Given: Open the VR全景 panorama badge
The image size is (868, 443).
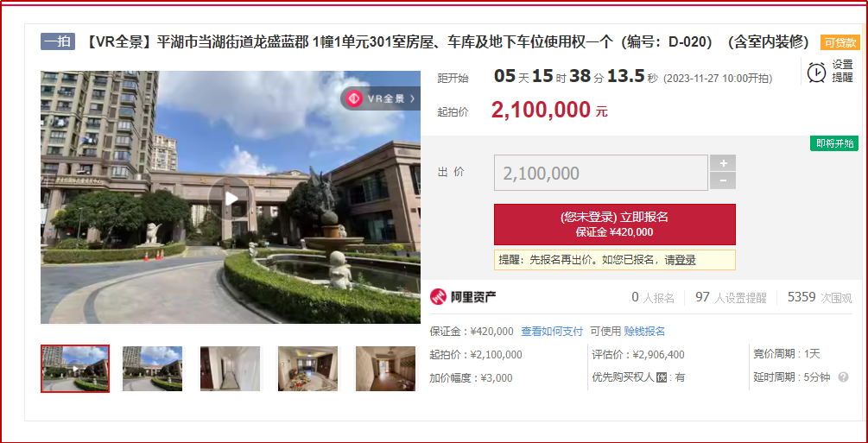Looking at the screenshot, I should tap(381, 98).
